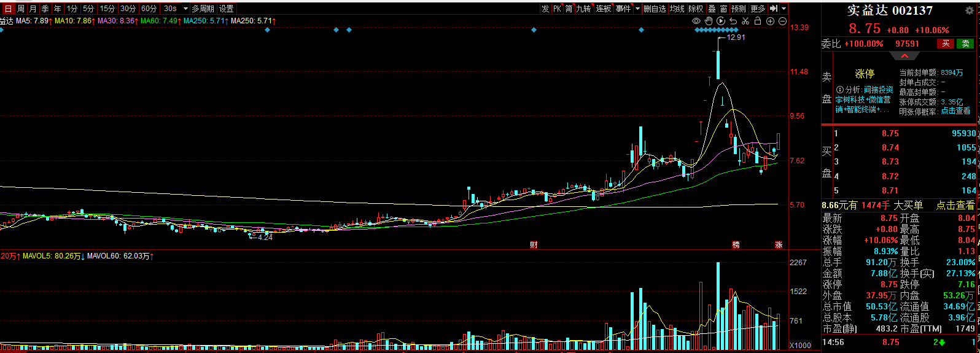Toggle 除权 ex-rights adjustment
Image resolution: width=980 pixels, height=353 pixels.
click(696, 9)
